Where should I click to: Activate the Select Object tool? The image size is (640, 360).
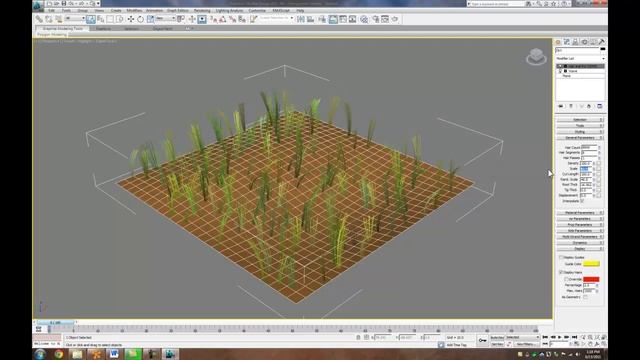click(x=91, y=19)
